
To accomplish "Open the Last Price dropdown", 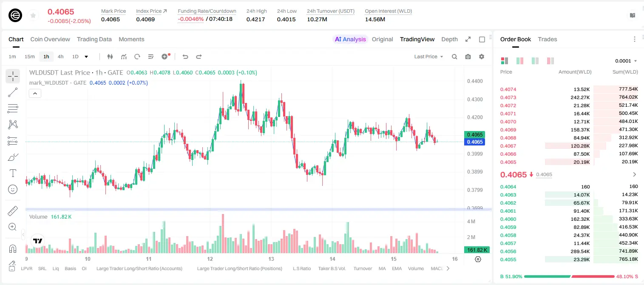I will click(x=428, y=57).
